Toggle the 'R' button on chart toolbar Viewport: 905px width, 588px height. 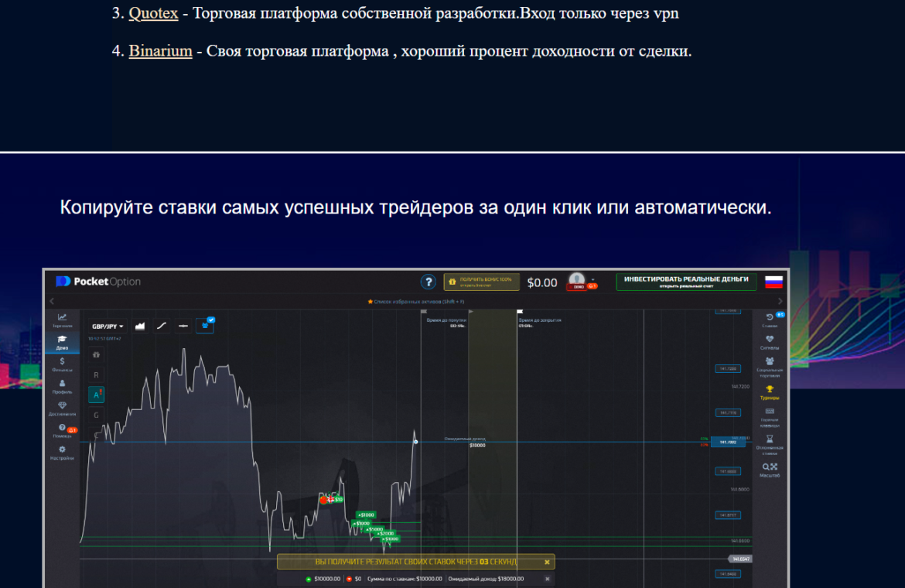(97, 374)
